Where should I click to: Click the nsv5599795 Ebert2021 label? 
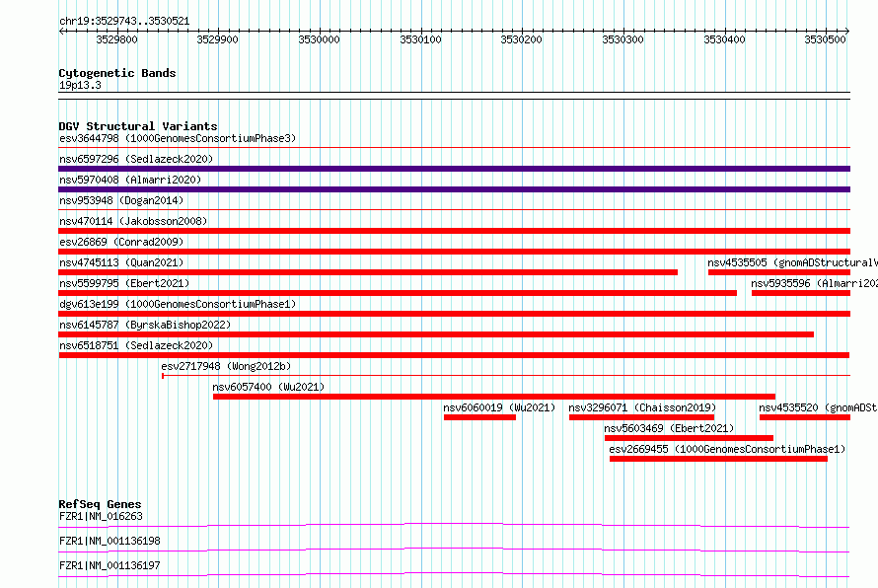tap(124, 283)
